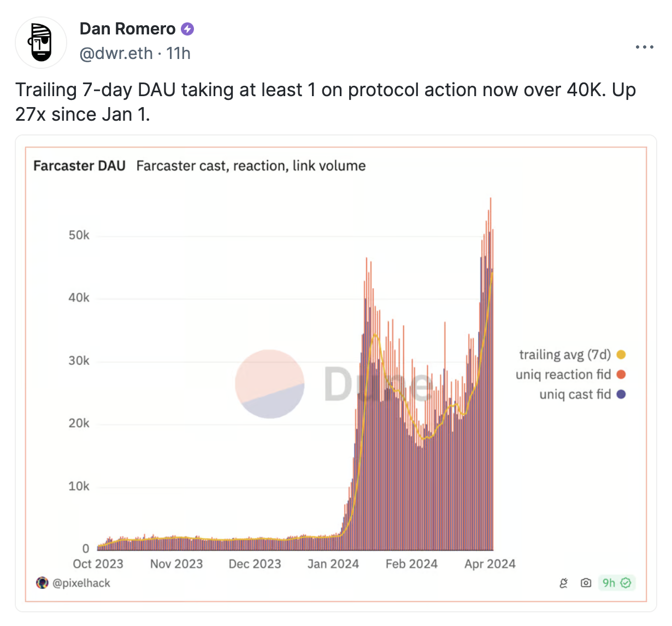
Task: Open the three-dot post options menu
Action: [644, 48]
